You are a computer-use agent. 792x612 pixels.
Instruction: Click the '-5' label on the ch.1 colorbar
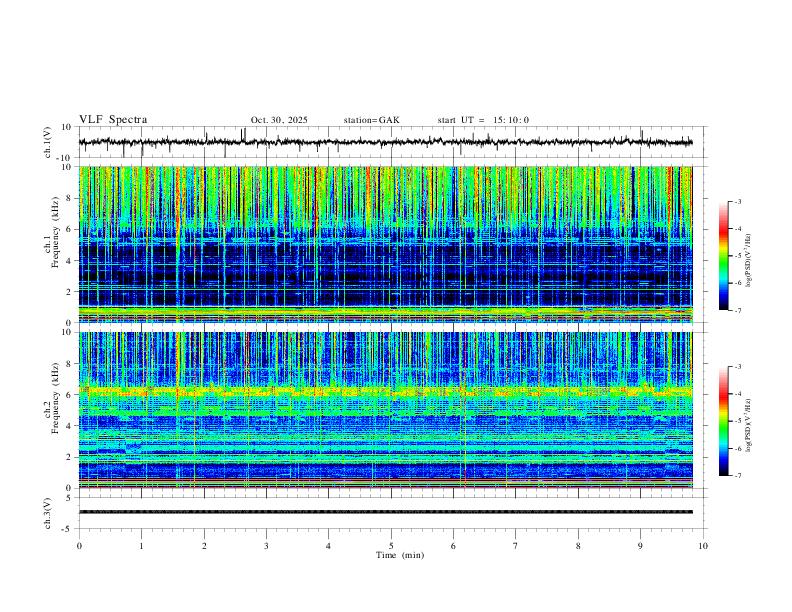click(738, 256)
